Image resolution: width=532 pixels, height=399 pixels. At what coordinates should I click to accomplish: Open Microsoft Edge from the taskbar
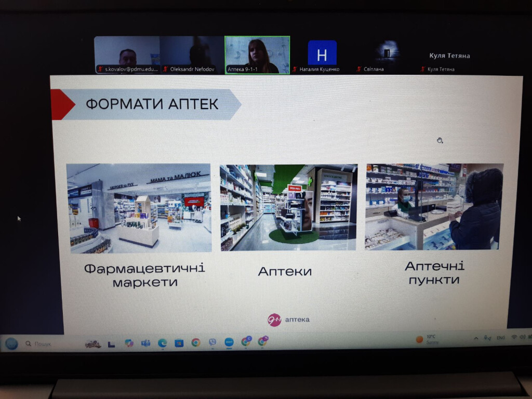coord(162,343)
